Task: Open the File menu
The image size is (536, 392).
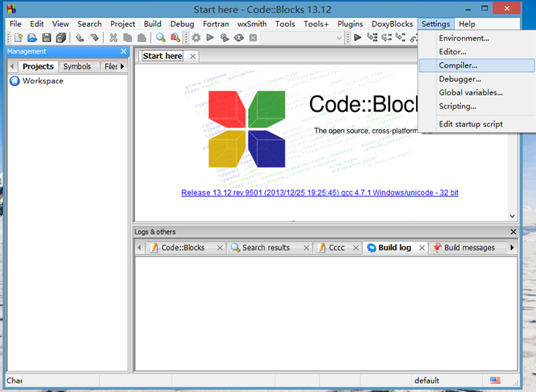Action: point(15,24)
